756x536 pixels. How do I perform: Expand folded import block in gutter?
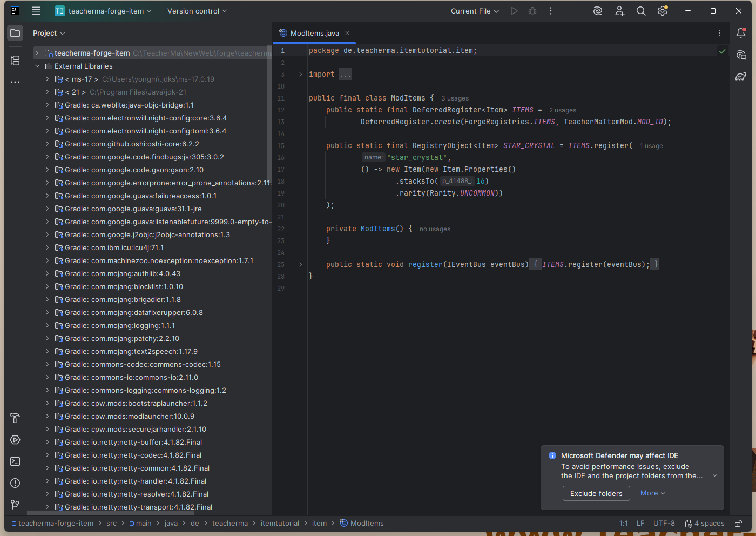click(x=300, y=75)
